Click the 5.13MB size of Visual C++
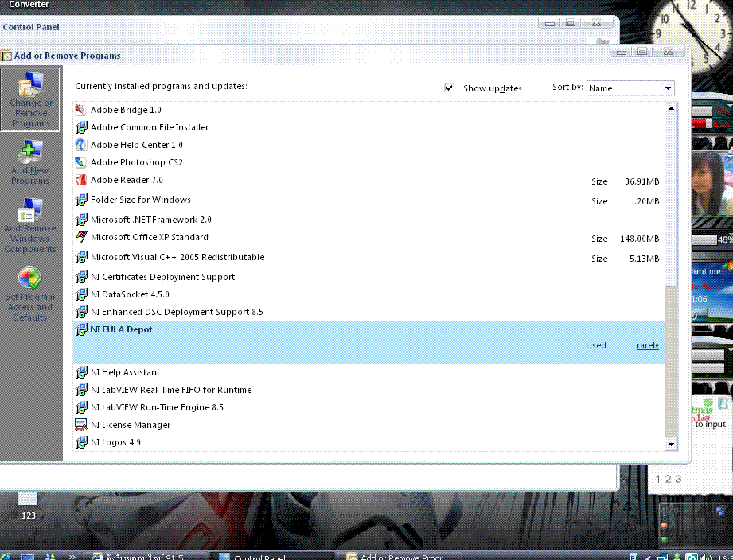This screenshot has height=560, width=733. click(x=644, y=259)
